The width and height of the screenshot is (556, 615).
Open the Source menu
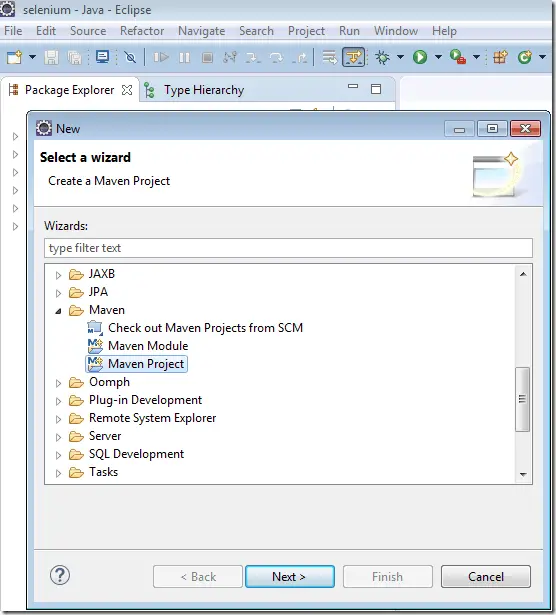[x=88, y=31]
